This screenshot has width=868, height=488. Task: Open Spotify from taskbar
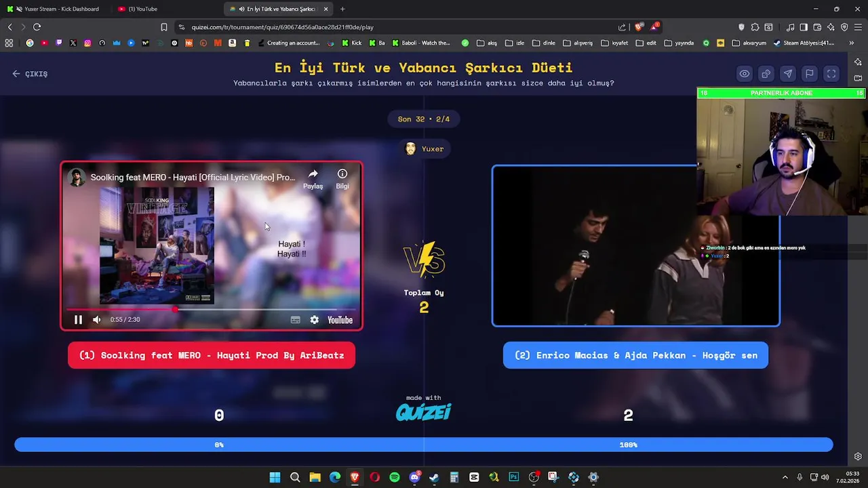point(395,477)
